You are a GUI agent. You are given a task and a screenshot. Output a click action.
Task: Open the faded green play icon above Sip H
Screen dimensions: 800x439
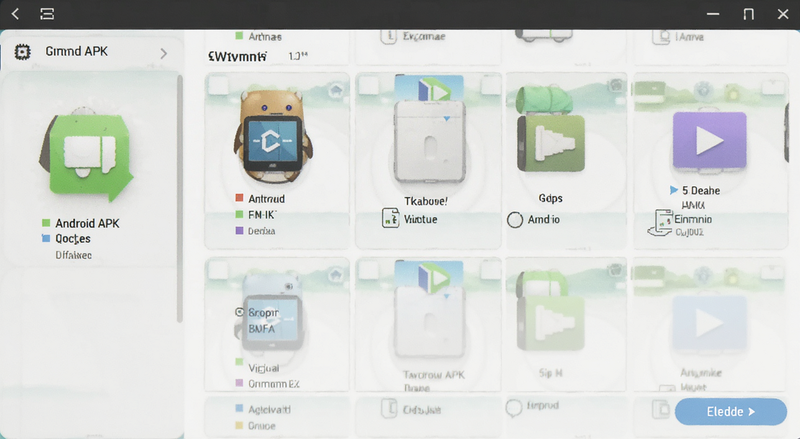click(551, 324)
